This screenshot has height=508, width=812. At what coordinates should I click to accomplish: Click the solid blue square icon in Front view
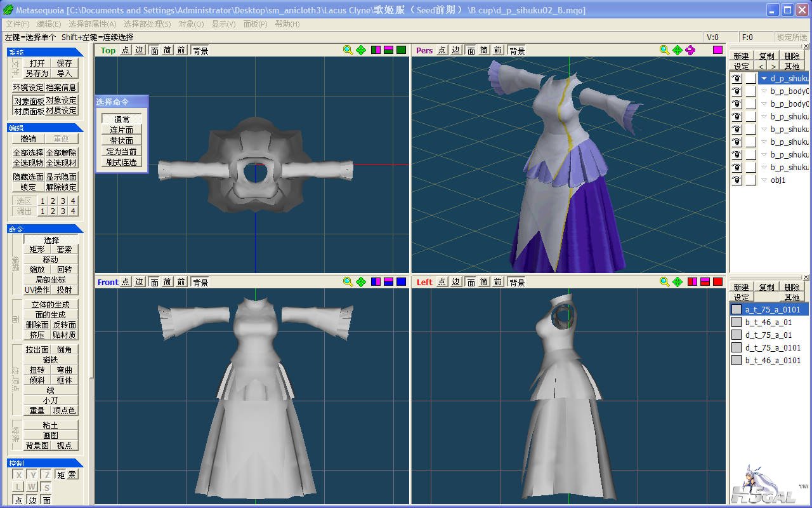[x=401, y=282]
